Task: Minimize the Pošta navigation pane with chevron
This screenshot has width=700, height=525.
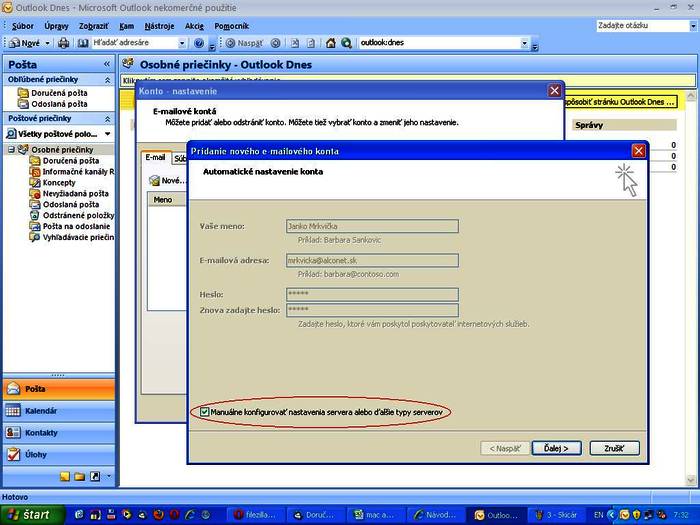Action: point(107,64)
